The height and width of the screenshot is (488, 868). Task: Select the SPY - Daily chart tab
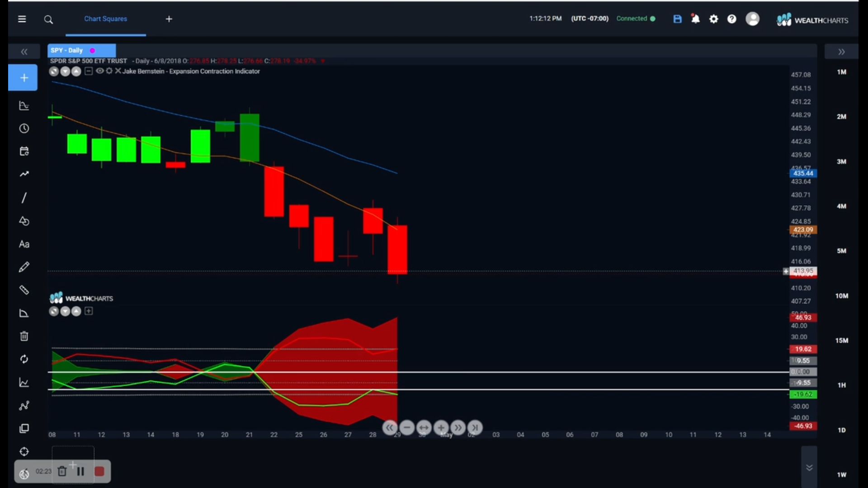click(x=82, y=51)
